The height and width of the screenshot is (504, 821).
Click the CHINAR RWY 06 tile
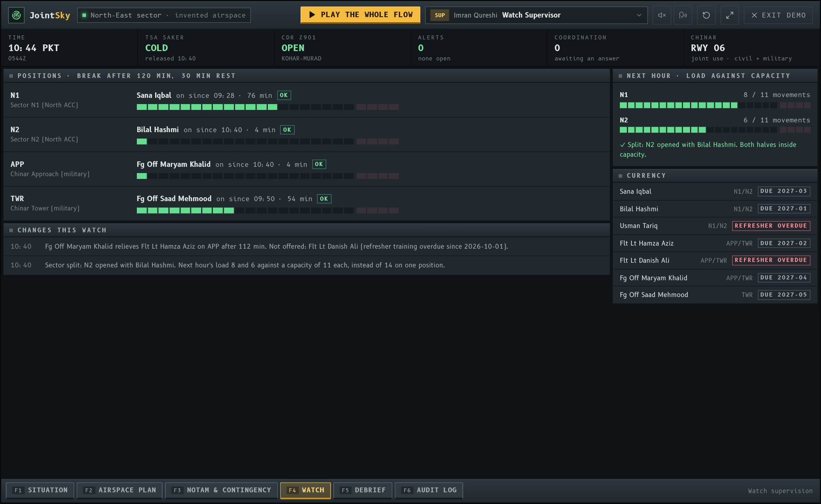click(751, 48)
